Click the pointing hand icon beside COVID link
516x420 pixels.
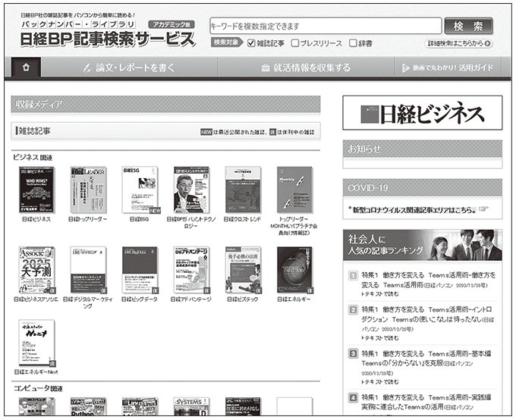coord(483,208)
